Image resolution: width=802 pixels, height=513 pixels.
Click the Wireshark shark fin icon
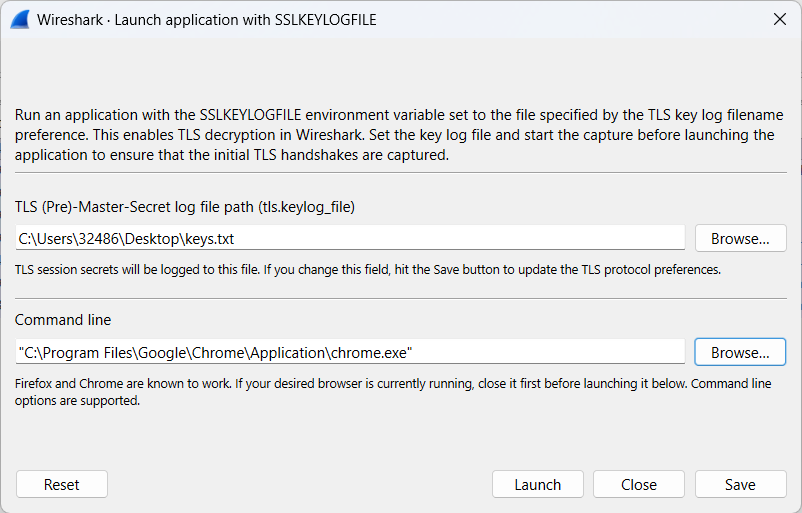pos(19,19)
